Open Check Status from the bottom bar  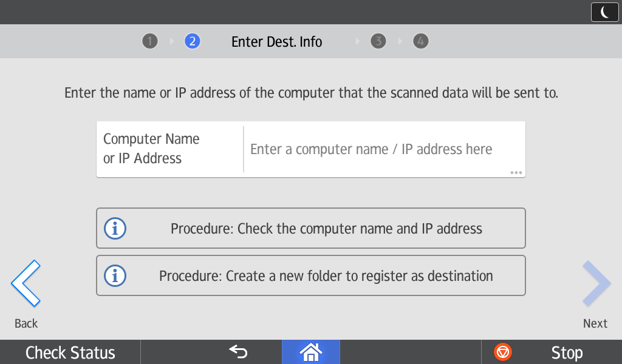[x=70, y=352]
